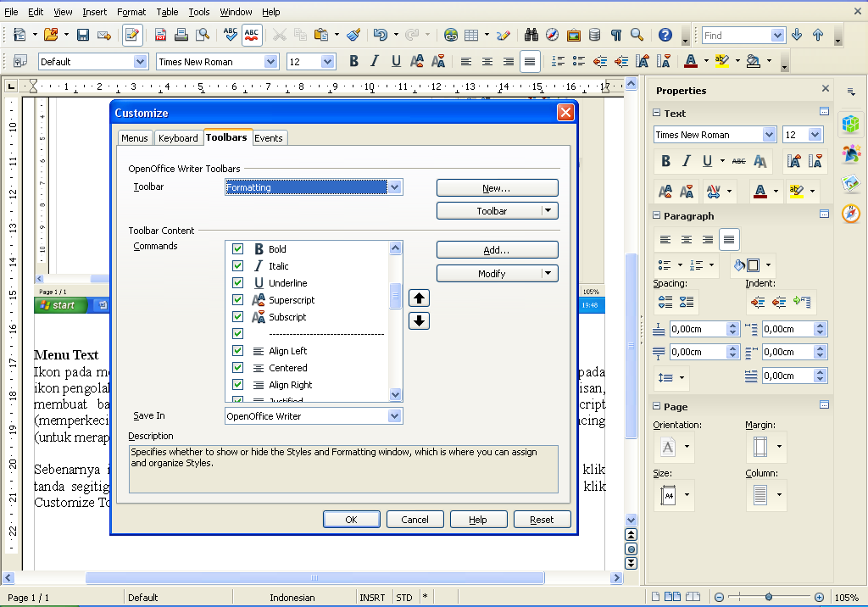This screenshot has height=607, width=868.
Task: Disable the Centered command checkbox
Action: (238, 367)
